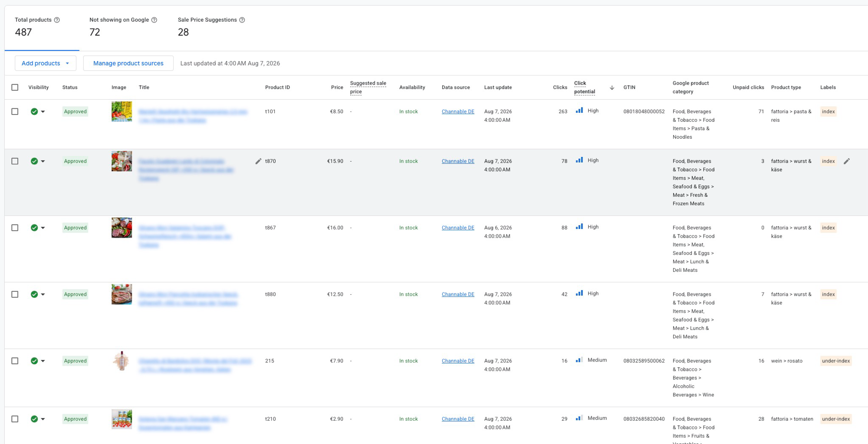Check the box for product t880
Screen dimensions: 868x444
point(15,294)
